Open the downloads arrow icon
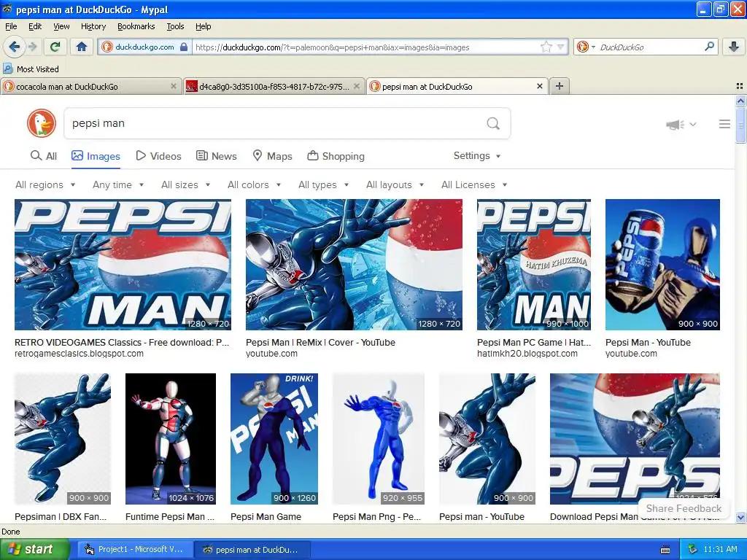The image size is (747, 560). click(734, 47)
